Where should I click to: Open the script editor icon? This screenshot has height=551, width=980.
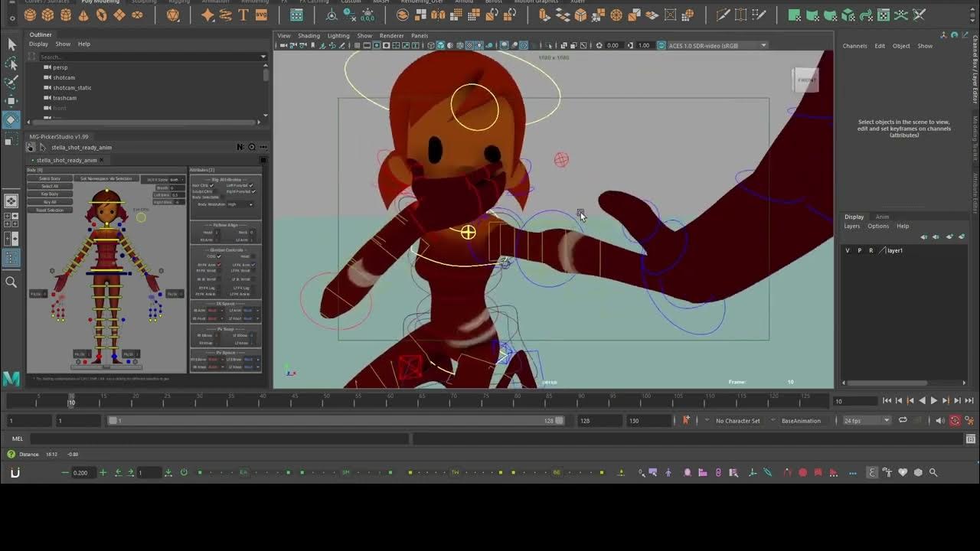point(971,439)
